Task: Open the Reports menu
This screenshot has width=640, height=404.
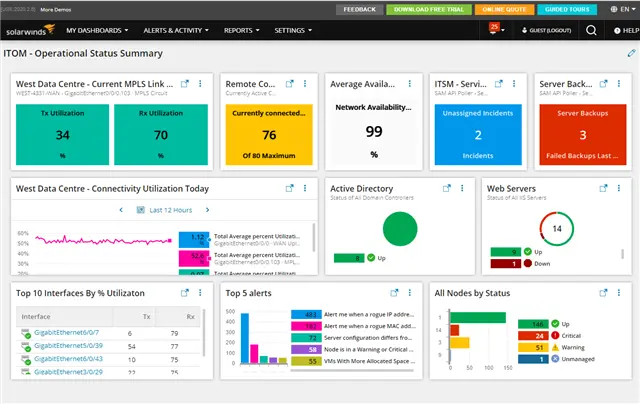Action: pyautogui.click(x=244, y=31)
